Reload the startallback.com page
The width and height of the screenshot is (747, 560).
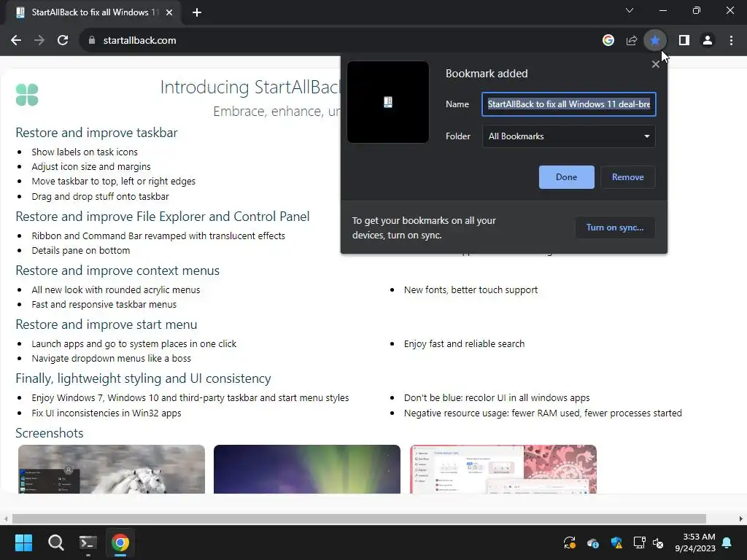tap(63, 41)
